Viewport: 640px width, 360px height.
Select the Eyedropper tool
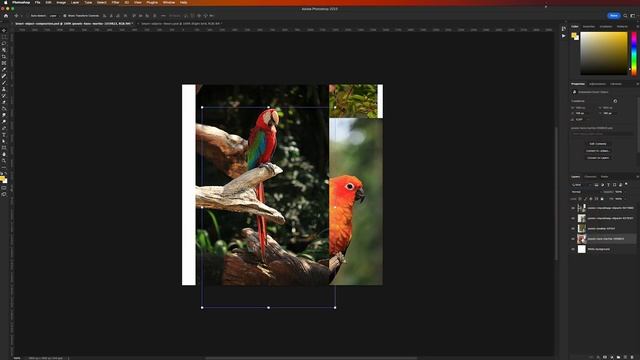click(x=4, y=69)
